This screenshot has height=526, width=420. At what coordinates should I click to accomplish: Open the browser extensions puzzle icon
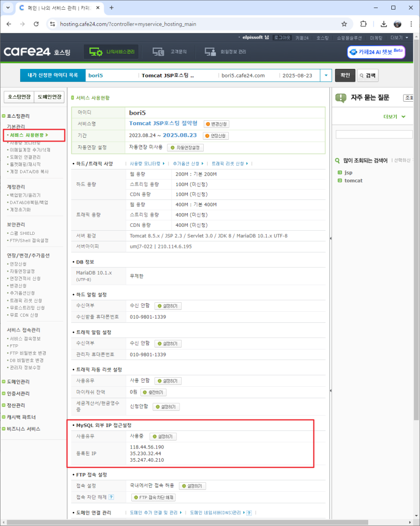click(363, 24)
